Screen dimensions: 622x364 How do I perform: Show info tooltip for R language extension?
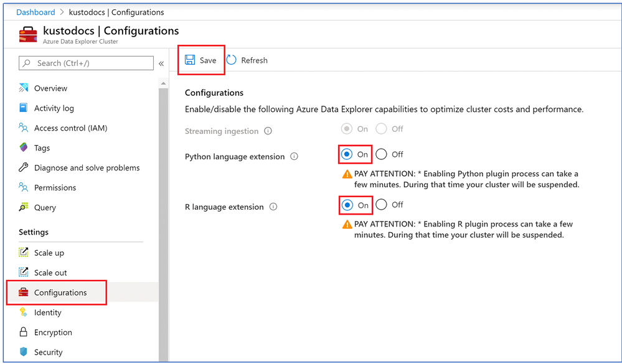(x=273, y=207)
